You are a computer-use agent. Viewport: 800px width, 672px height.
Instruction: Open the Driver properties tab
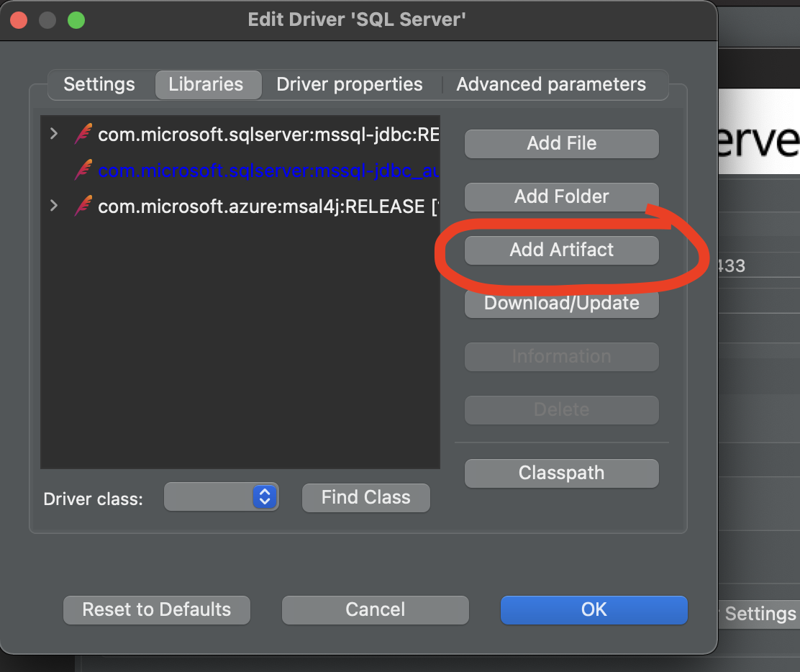pos(349,84)
